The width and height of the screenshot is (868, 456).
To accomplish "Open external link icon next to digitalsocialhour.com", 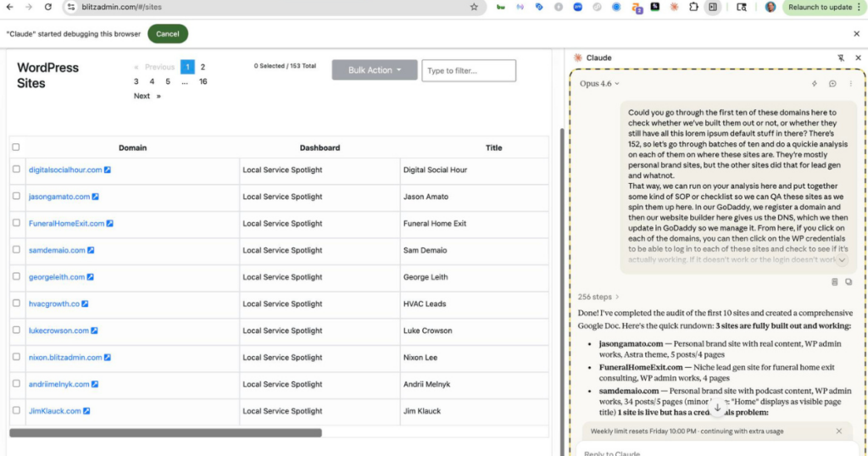I will (108, 170).
